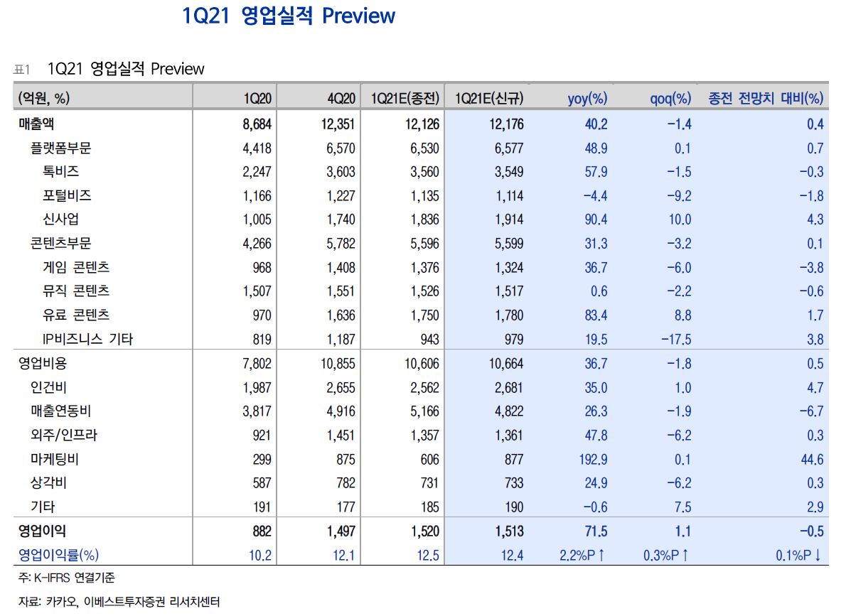The height and width of the screenshot is (616, 841).
Task: Click 영업이익 new estimate '1,513'
Action: tap(509, 531)
